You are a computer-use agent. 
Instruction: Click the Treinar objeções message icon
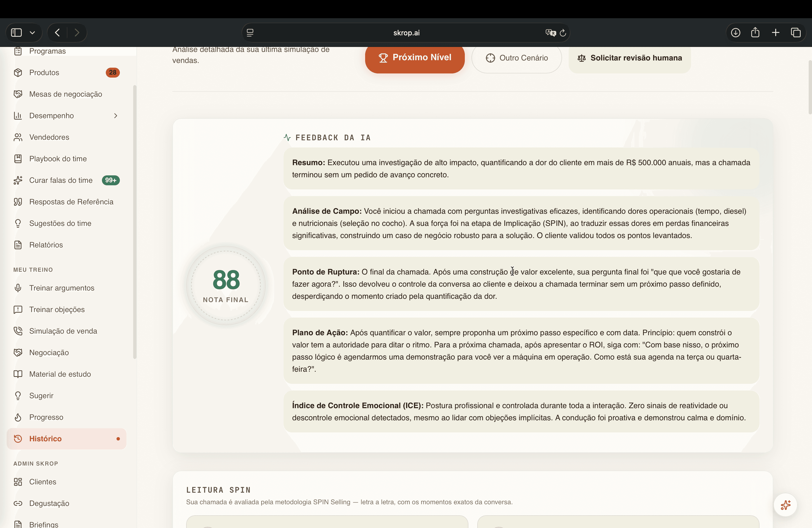coord(18,309)
